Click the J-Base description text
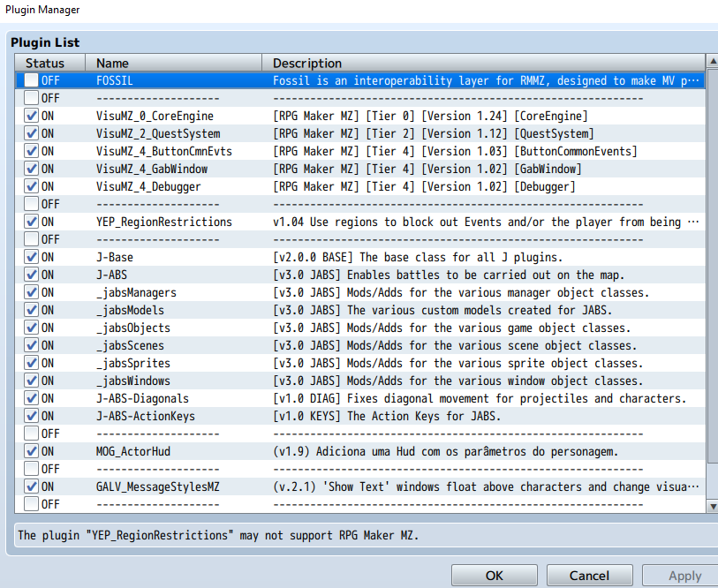This screenshot has width=718, height=588. [x=418, y=257]
